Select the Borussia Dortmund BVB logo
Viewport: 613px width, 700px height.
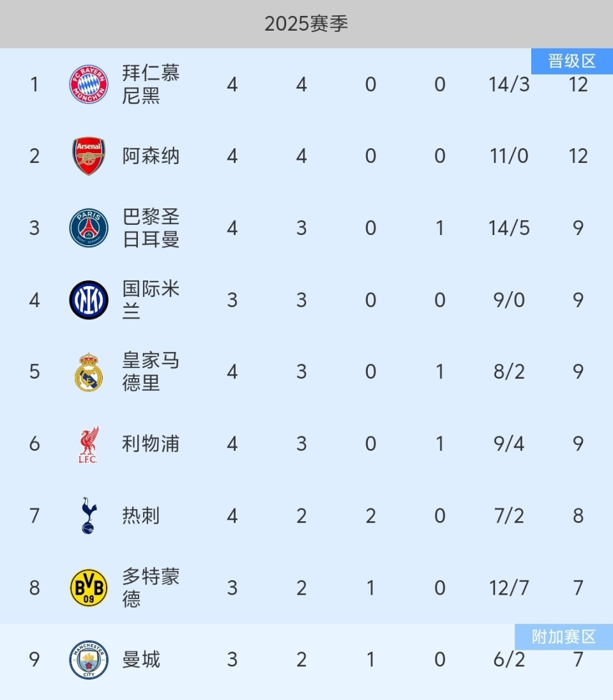tap(89, 588)
